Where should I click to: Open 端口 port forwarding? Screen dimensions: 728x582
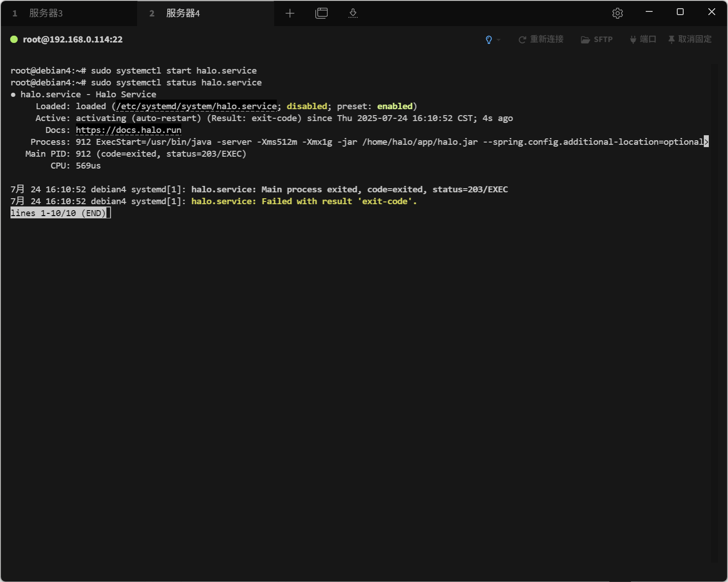tap(643, 39)
